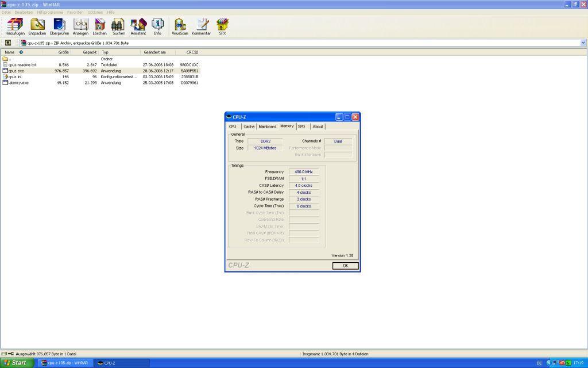
Task: Click the green tray icon beside the clock
Action: click(x=568, y=363)
